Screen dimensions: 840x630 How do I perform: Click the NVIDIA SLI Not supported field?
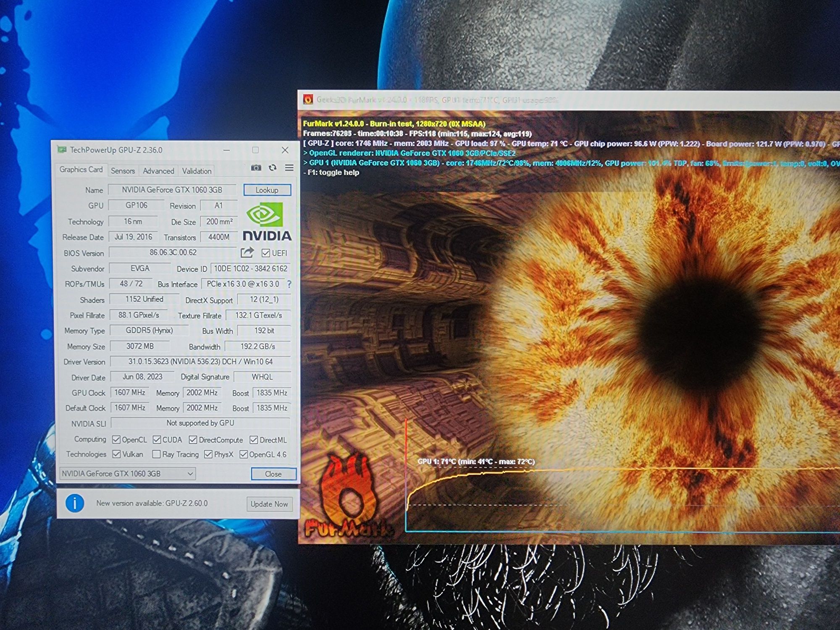click(200, 423)
